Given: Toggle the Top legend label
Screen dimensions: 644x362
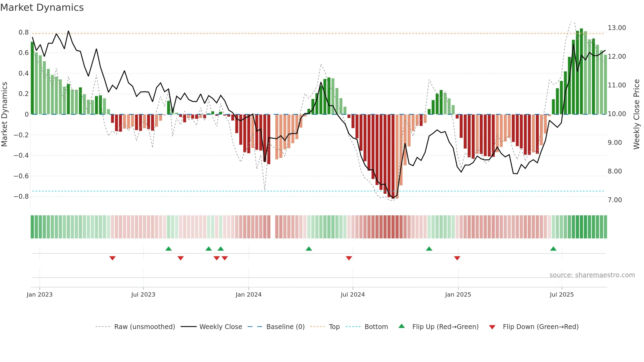Looking at the screenshot, I should tap(334, 327).
